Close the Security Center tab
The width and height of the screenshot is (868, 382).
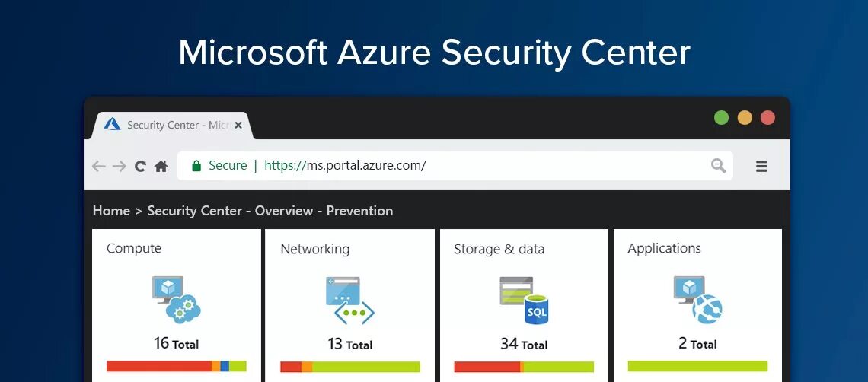[238, 125]
